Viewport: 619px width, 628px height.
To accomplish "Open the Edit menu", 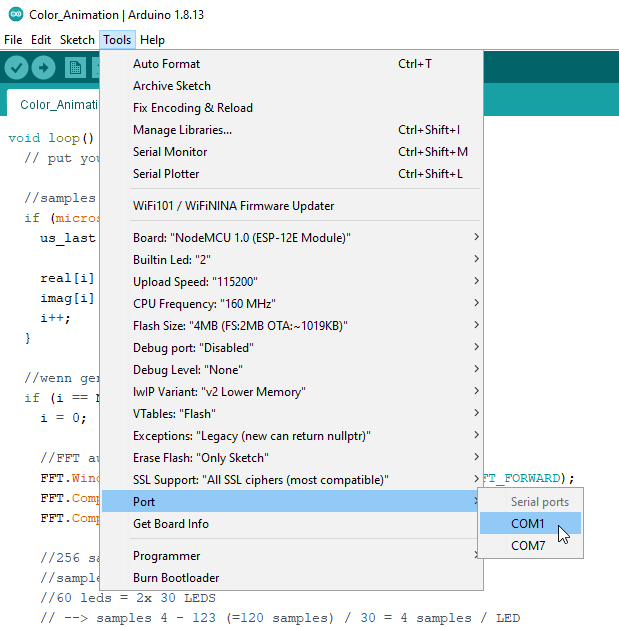I will (41, 40).
